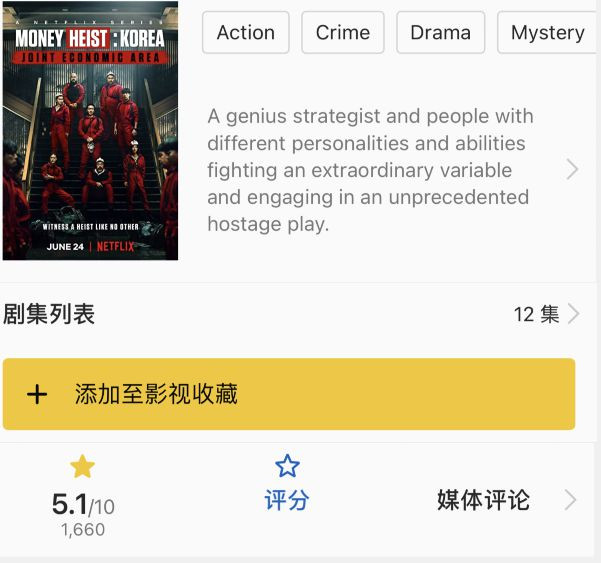Screen dimensions: 601x563
Task: Tap the Netflix logo on the poster
Action: coord(115,246)
